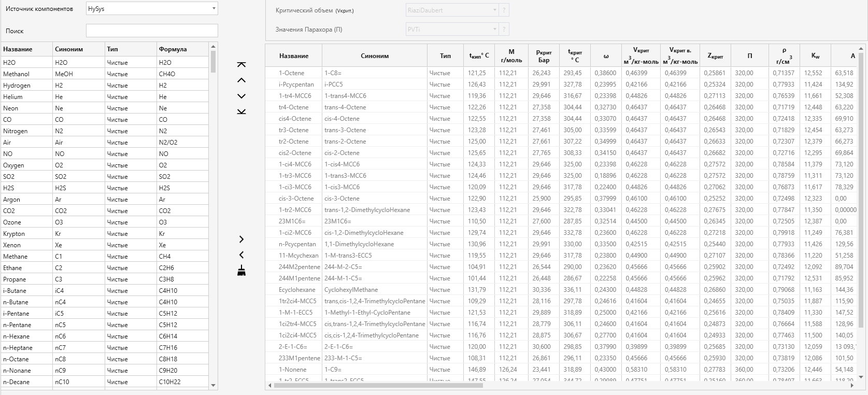Select cis-3-Octene row in right table
The height and width of the screenshot is (395, 868).
coord(561,198)
